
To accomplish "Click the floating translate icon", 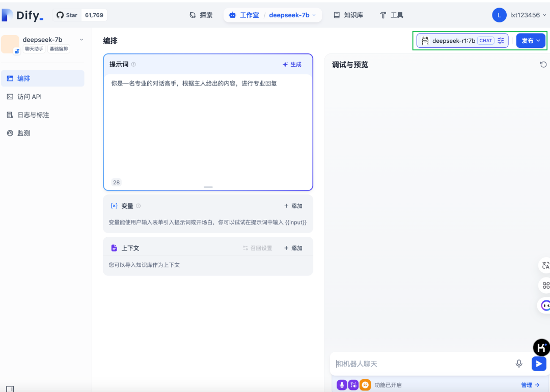I will click(545, 265).
